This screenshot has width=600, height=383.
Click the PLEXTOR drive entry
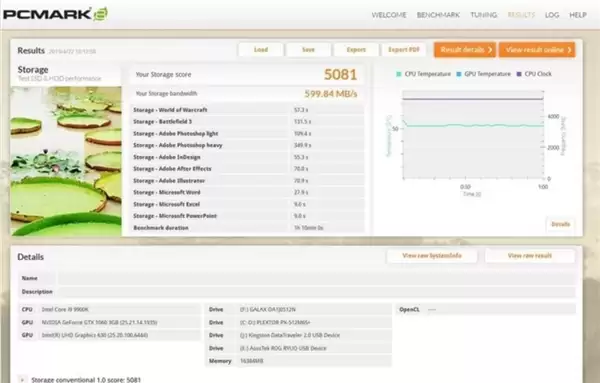click(298, 322)
